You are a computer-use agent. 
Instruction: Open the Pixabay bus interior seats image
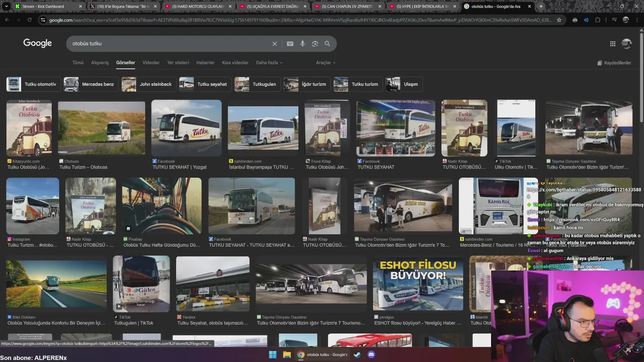pyautogui.click(x=162, y=206)
